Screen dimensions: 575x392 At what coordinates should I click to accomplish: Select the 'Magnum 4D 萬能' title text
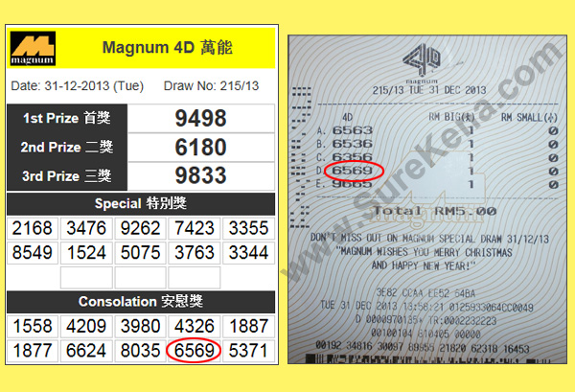pos(167,48)
